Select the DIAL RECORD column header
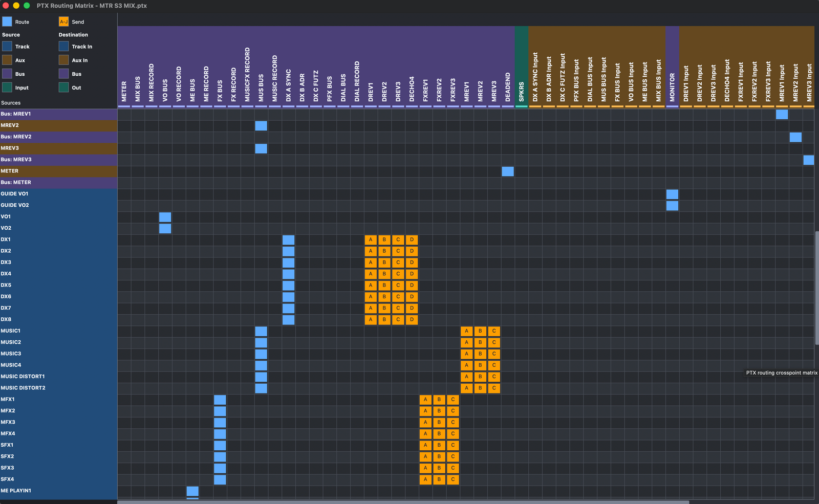819x504 pixels. pyautogui.click(x=357, y=67)
